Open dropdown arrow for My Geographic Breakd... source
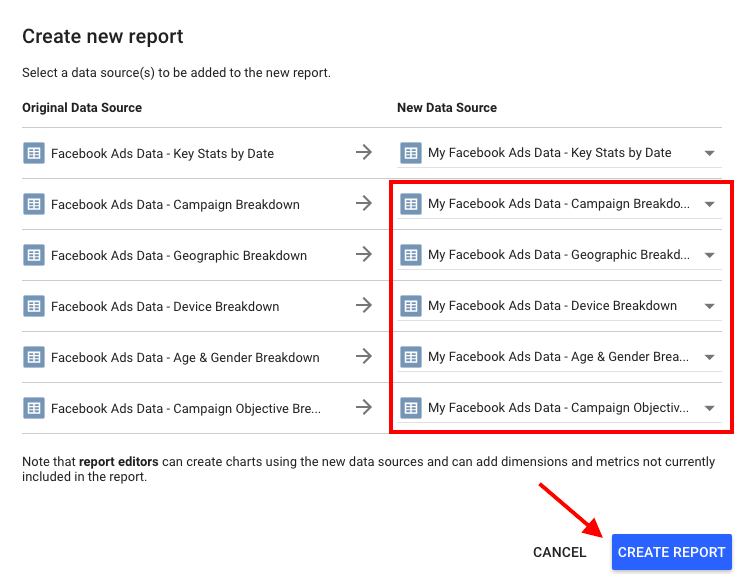Screen dimensions: 745x580 (709, 255)
